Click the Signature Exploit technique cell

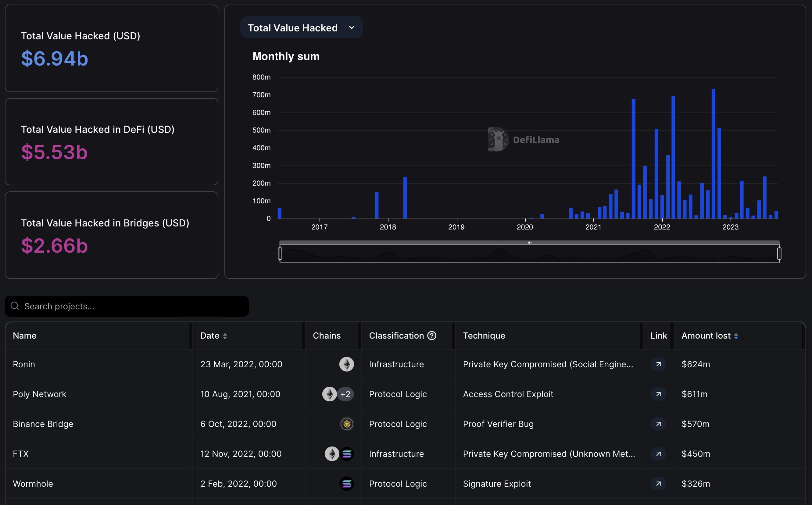496,484
